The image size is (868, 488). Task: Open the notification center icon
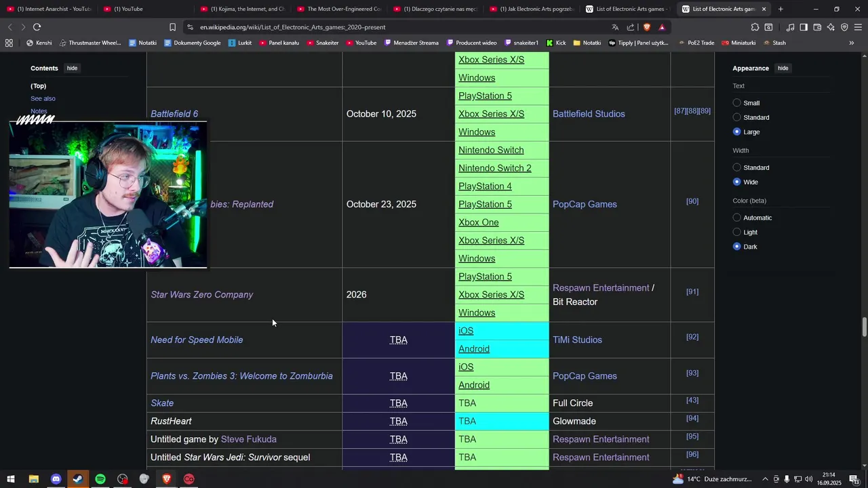(854, 479)
